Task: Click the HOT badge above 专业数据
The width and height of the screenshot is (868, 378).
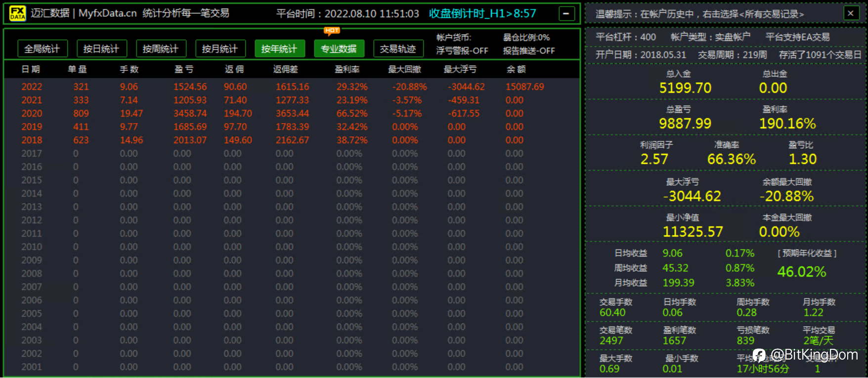Action: point(332,31)
